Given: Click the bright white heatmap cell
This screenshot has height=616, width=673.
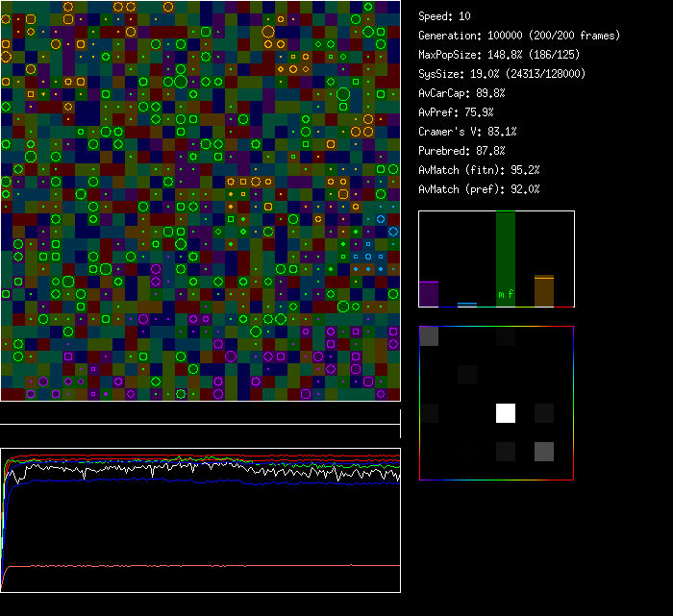Looking at the screenshot, I should [x=506, y=413].
